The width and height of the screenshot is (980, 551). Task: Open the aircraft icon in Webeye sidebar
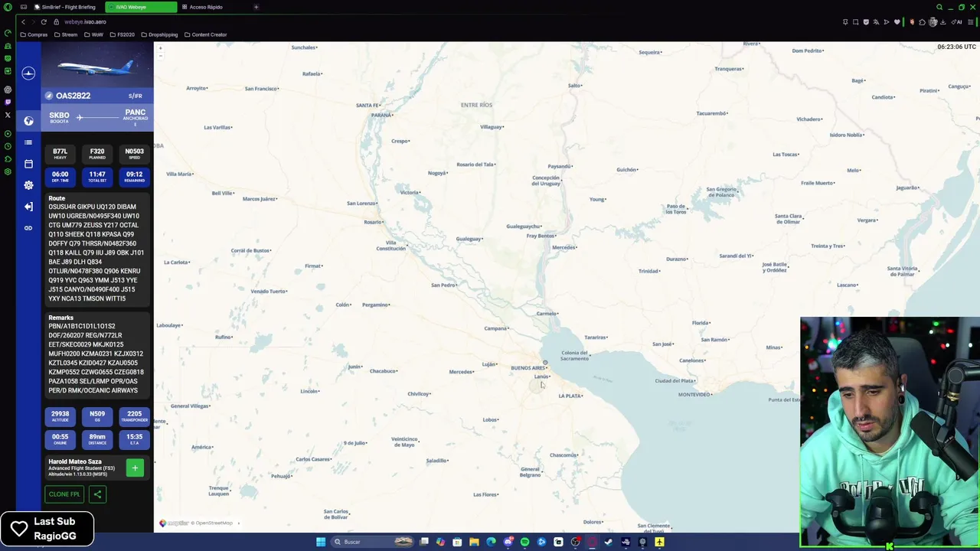(28, 73)
